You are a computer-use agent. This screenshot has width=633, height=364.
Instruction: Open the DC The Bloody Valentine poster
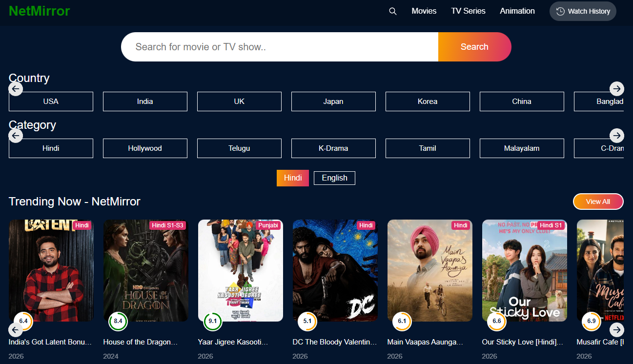(335, 270)
